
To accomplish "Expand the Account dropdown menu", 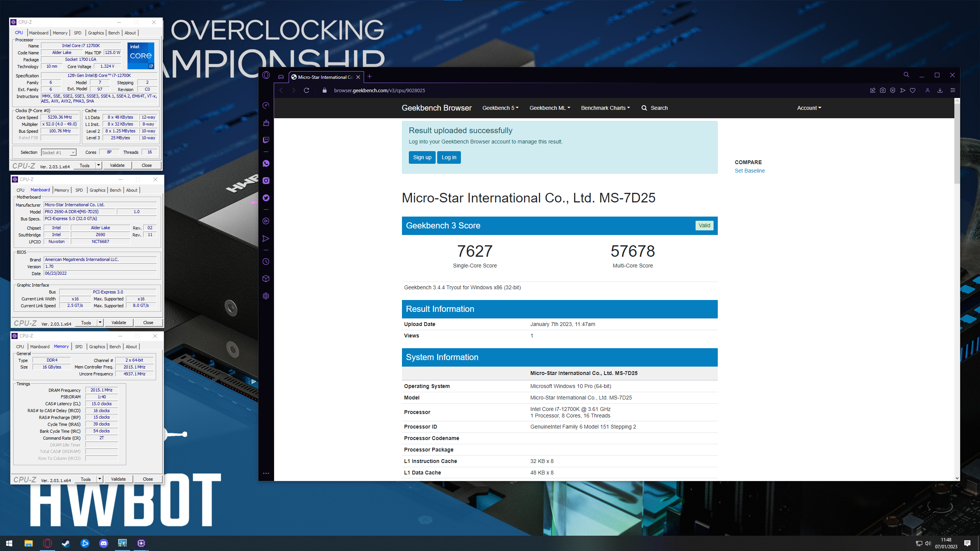I will point(809,108).
